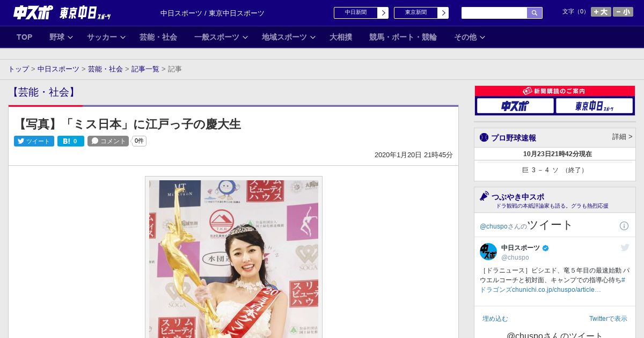Click the arrow beside 中日新聞
The image size is (644, 338).
click(x=383, y=13)
